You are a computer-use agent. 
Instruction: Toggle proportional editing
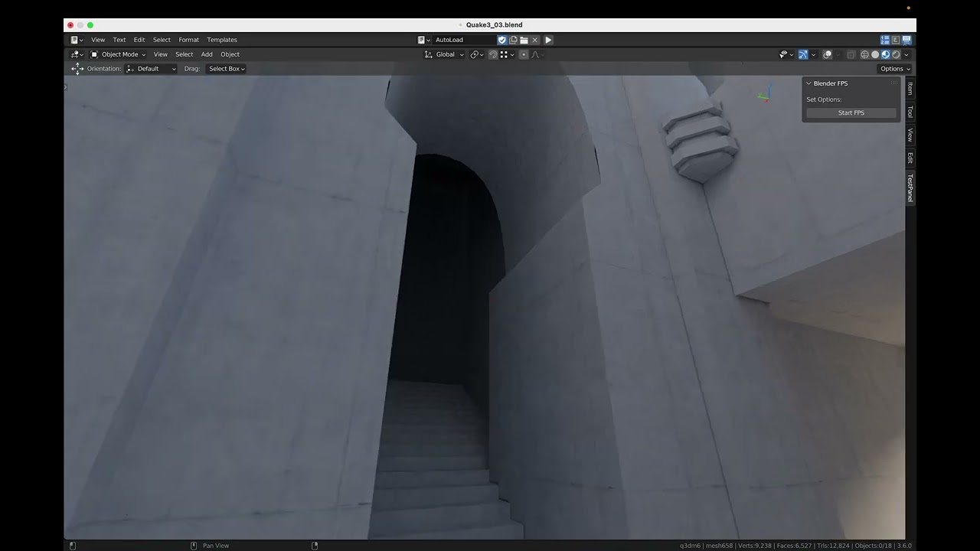pos(524,54)
